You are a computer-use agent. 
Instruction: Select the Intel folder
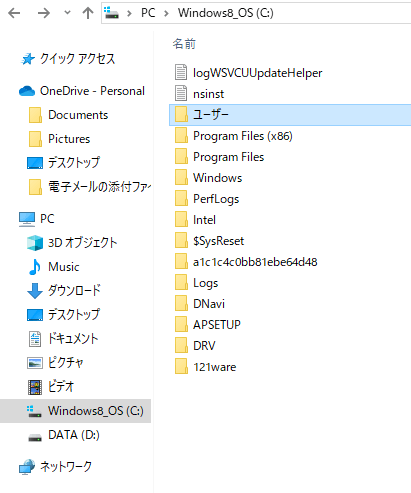(204, 220)
